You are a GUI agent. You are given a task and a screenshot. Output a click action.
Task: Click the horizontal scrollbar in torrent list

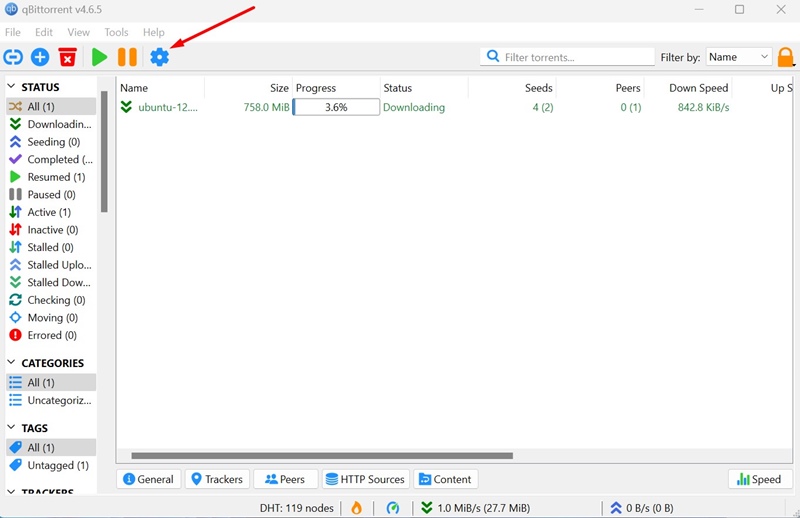322,456
